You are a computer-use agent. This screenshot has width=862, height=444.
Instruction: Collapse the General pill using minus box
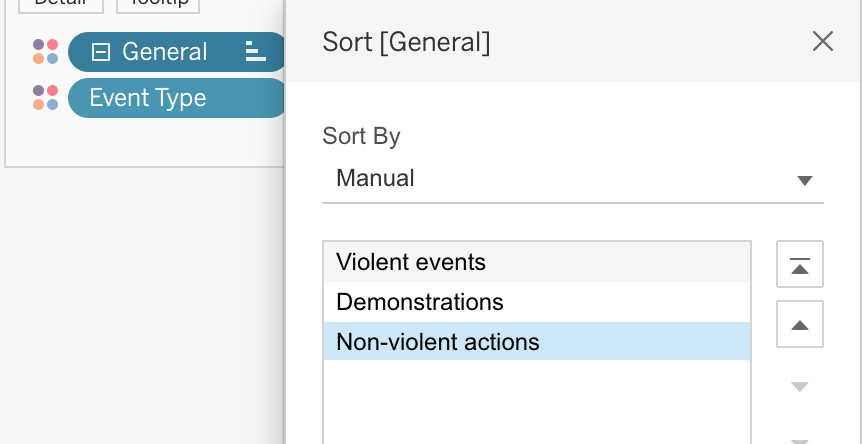100,52
